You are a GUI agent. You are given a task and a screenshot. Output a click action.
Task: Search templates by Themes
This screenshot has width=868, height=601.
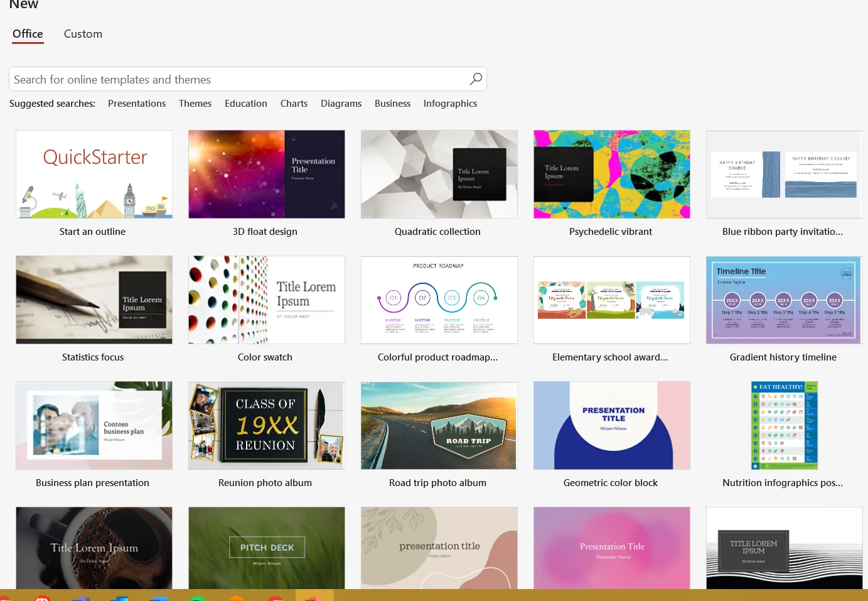195,103
